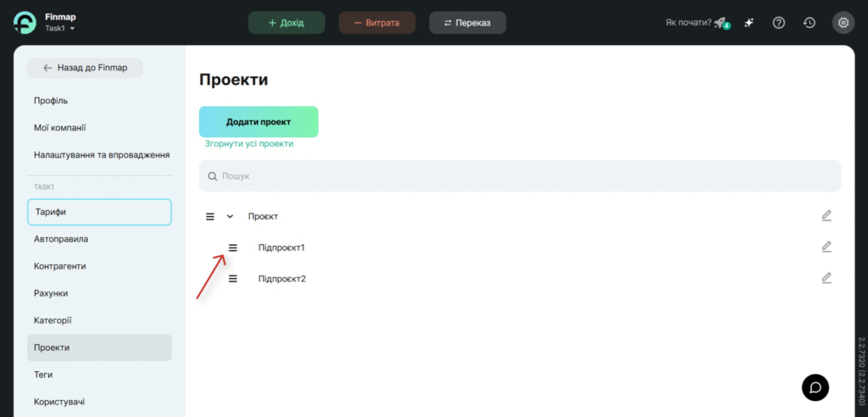Open the Task1 company dropdown

pyautogui.click(x=60, y=28)
